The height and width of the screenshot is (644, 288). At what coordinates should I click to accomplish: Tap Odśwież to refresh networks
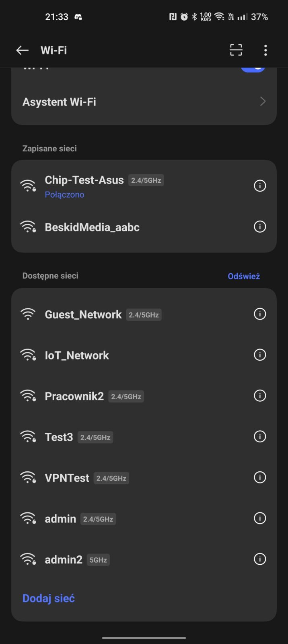244,276
